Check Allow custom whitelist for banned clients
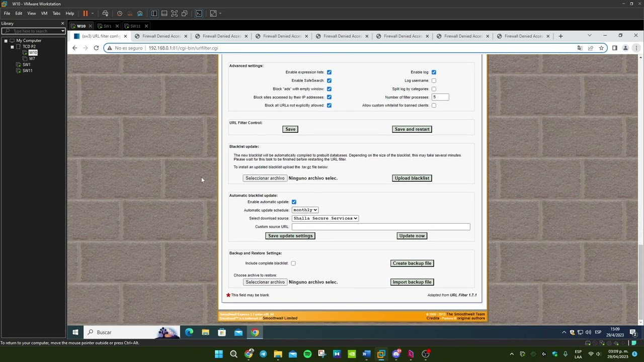The width and height of the screenshot is (644, 362). [x=434, y=106]
